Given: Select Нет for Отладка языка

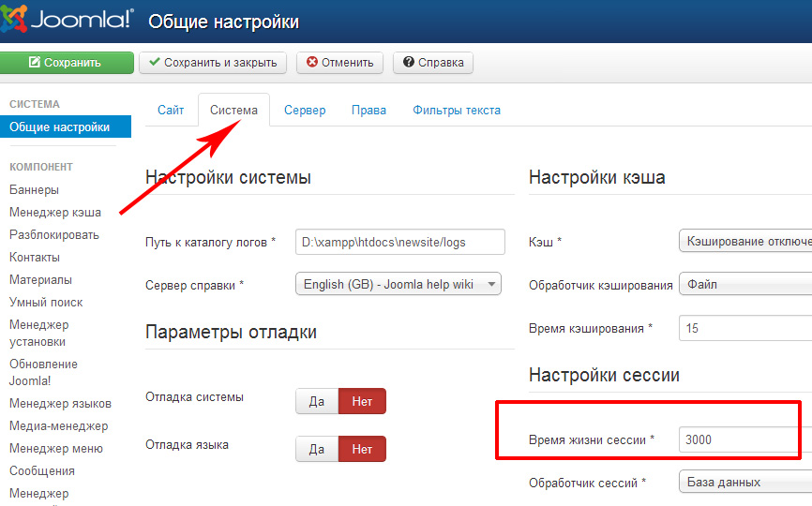Looking at the screenshot, I should pyautogui.click(x=362, y=449).
